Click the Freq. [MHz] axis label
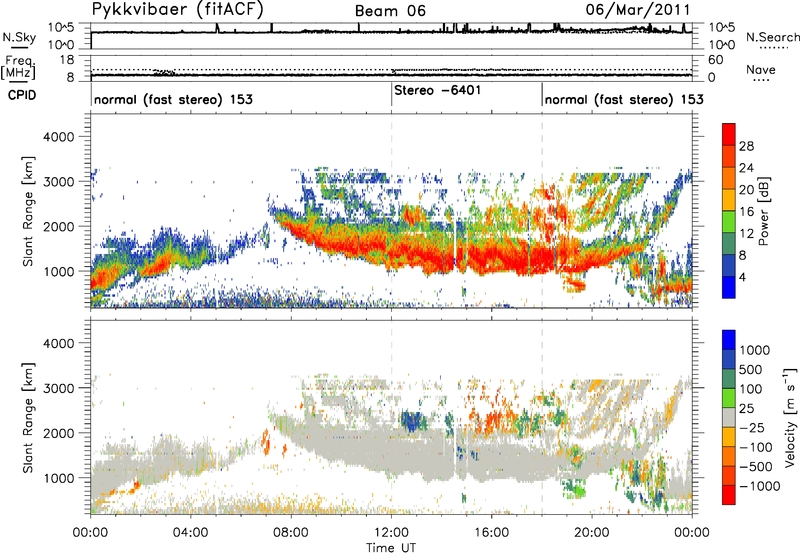Screen dimensions: 800x554 point(18,67)
